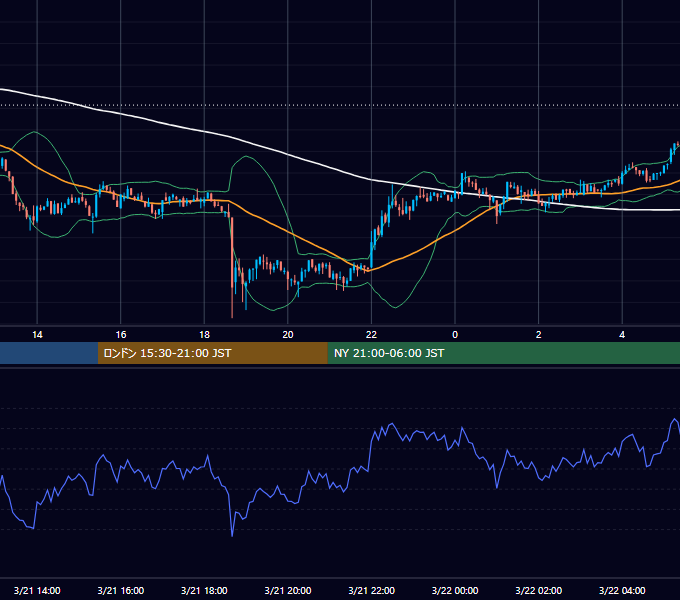Click the 4 hour axis label
This screenshot has height=600, width=680.
tap(622, 335)
